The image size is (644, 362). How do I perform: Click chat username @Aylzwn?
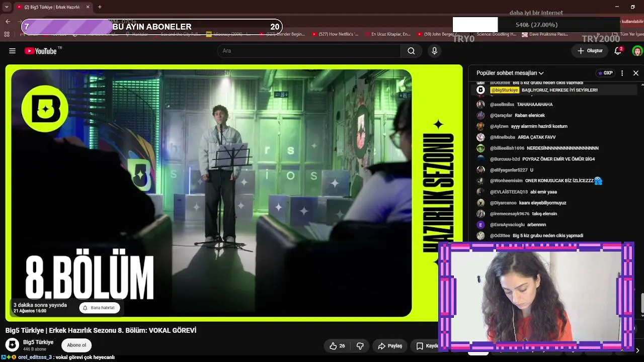499,126
